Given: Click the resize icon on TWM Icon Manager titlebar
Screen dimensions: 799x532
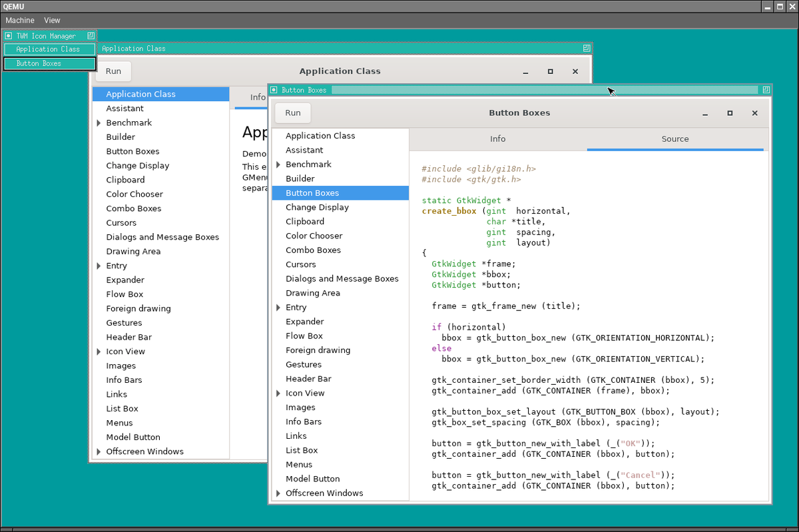Looking at the screenshot, I should [x=91, y=36].
